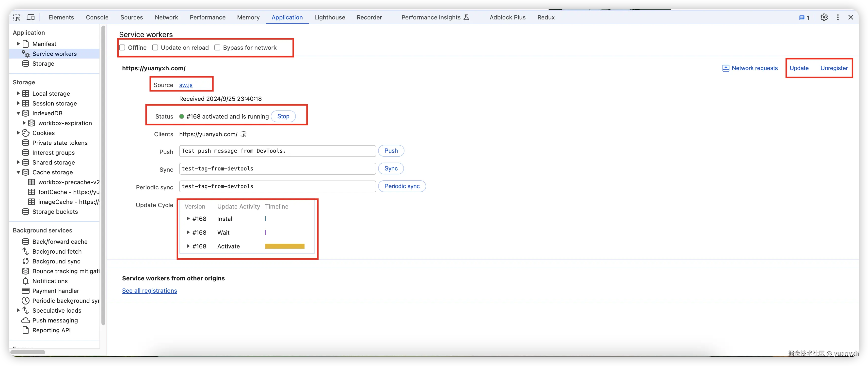The width and height of the screenshot is (868, 366).
Task: Click the focus client icon beside yuanyxh.com
Action: (x=244, y=134)
